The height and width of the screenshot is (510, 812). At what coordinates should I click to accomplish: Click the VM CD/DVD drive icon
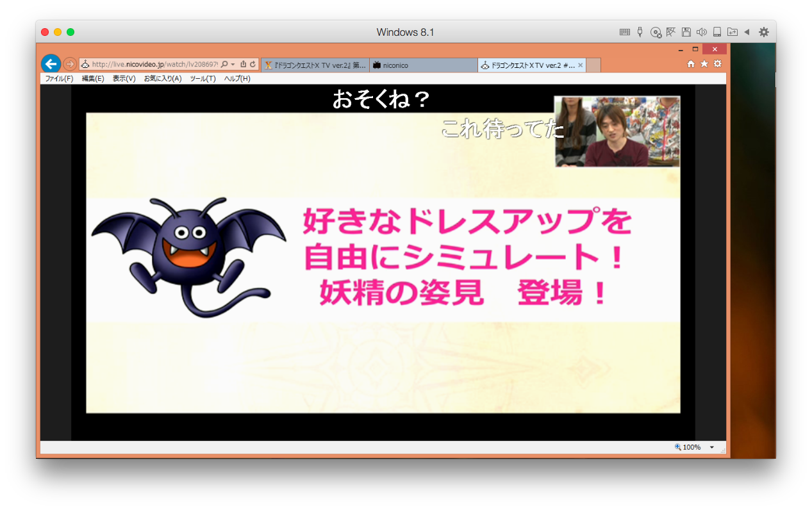tap(656, 32)
